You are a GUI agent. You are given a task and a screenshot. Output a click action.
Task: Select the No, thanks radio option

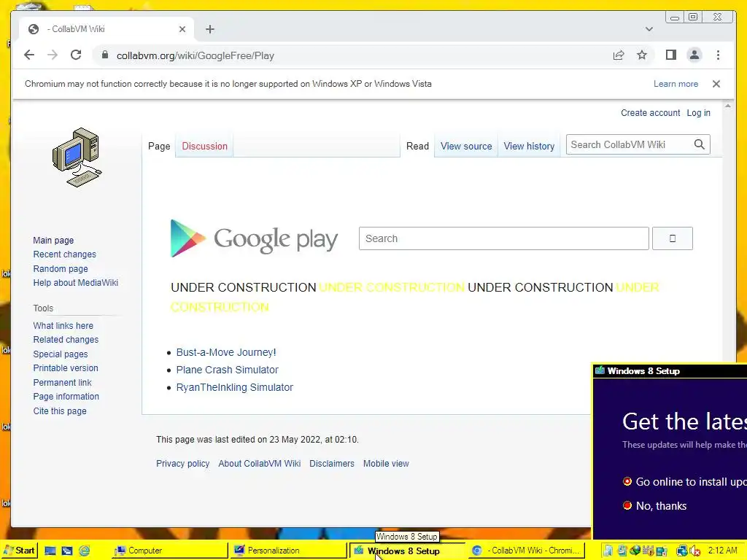tap(627, 505)
